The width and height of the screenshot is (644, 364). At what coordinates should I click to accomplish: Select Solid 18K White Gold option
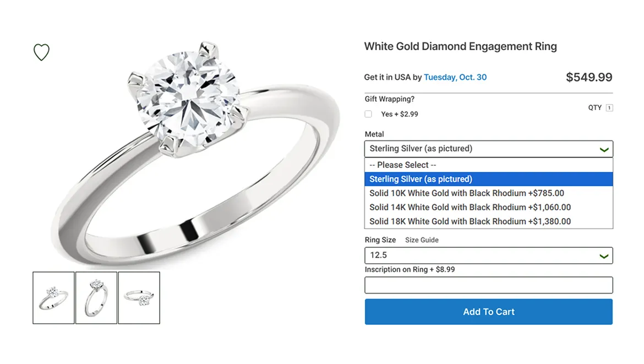click(x=489, y=221)
